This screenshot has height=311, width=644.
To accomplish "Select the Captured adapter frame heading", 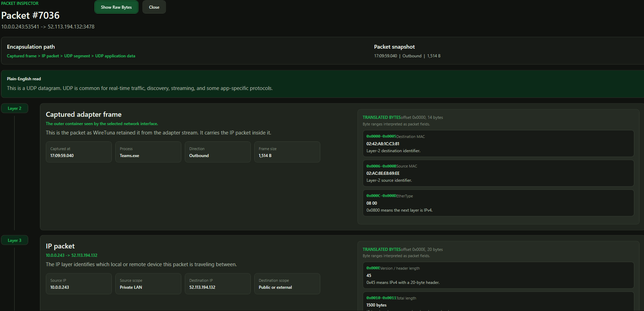I will (x=84, y=114).
